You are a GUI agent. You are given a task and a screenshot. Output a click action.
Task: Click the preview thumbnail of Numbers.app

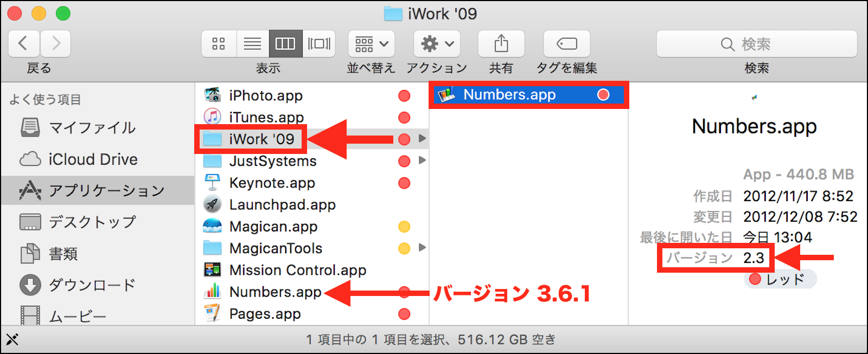pyautogui.click(x=754, y=98)
